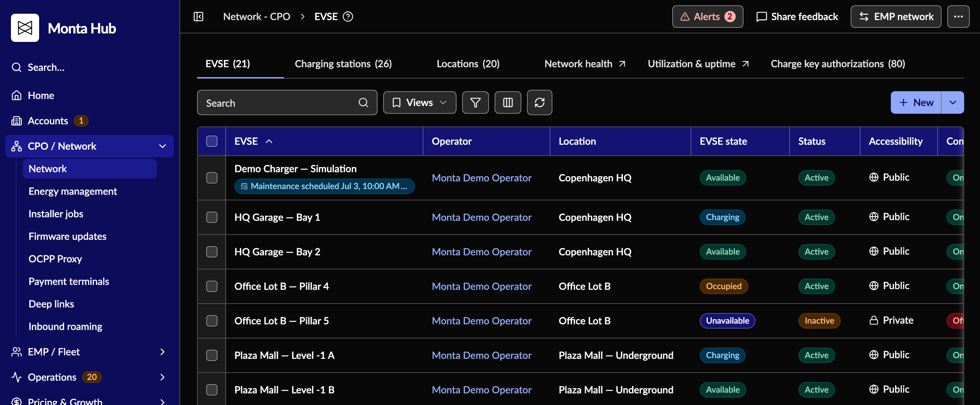Check the Office Lot B — Pillar 5 row checkbox
The width and height of the screenshot is (980, 405).
(212, 321)
